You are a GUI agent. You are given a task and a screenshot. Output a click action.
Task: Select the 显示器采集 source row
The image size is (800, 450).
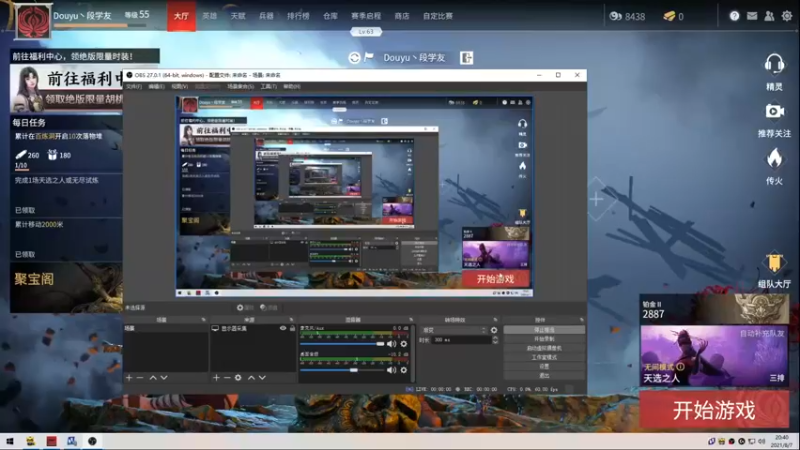(x=254, y=329)
